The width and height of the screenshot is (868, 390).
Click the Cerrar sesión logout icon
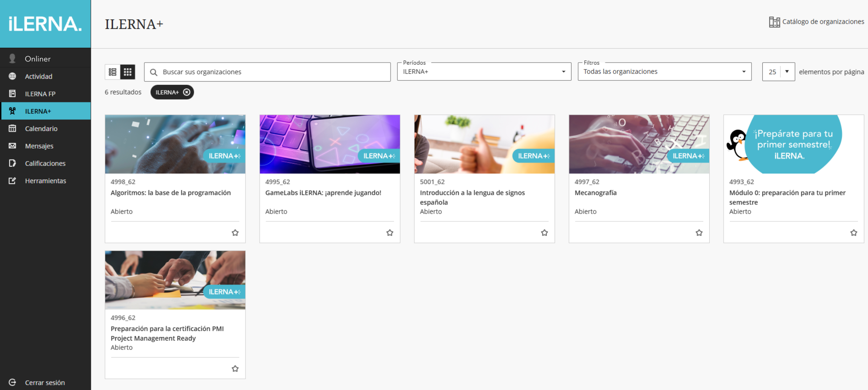click(12, 382)
